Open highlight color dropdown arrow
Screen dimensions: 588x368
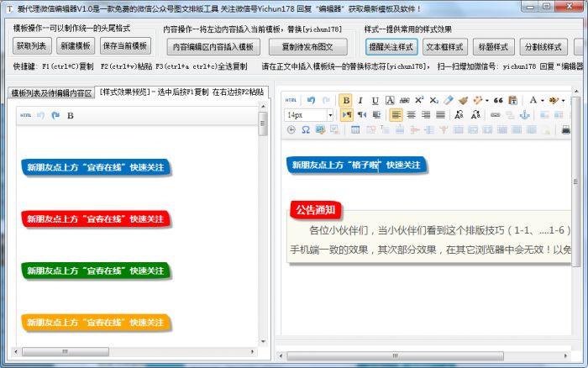click(564, 101)
